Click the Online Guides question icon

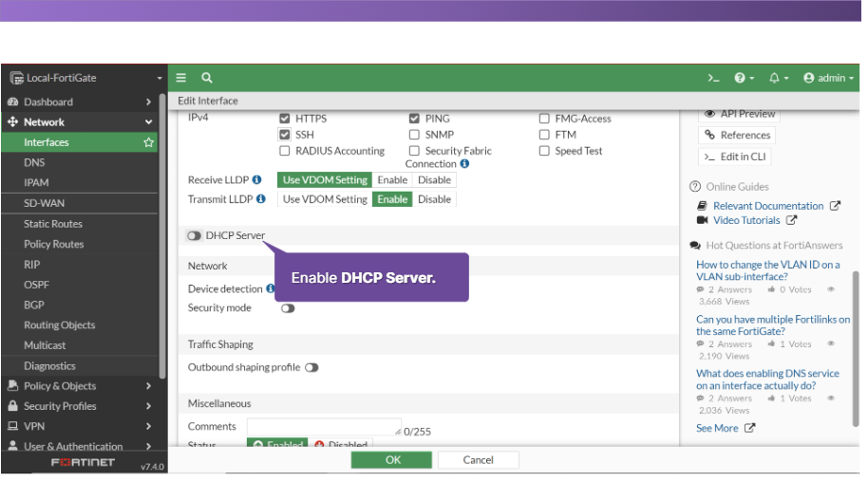coord(695,187)
